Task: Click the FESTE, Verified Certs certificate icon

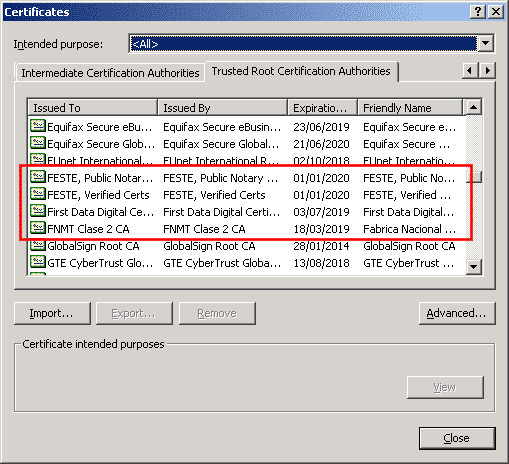Action: [x=38, y=194]
